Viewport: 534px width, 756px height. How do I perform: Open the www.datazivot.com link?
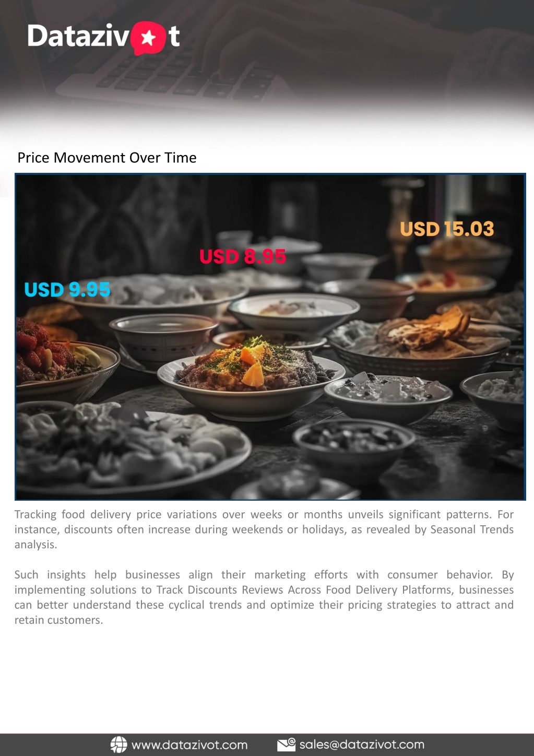pos(189,745)
